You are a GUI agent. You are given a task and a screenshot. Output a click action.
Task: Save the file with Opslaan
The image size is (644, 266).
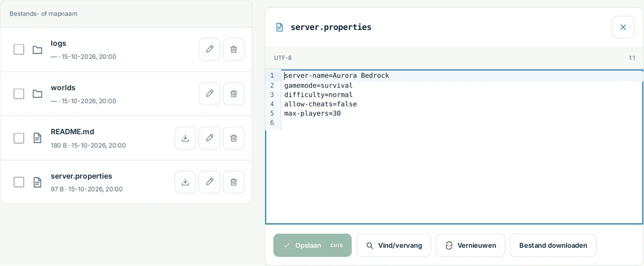point(312,245)
